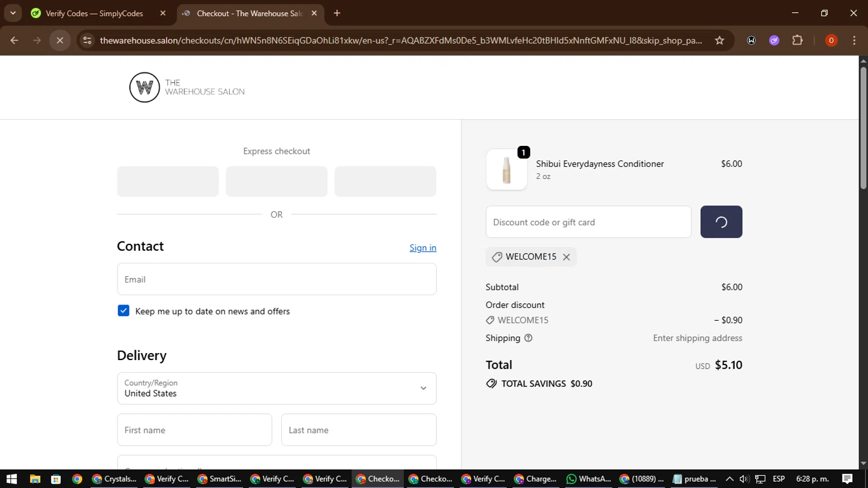Click the First name field
This screenshot has width=868, height=488.
[x=194, y=430]
